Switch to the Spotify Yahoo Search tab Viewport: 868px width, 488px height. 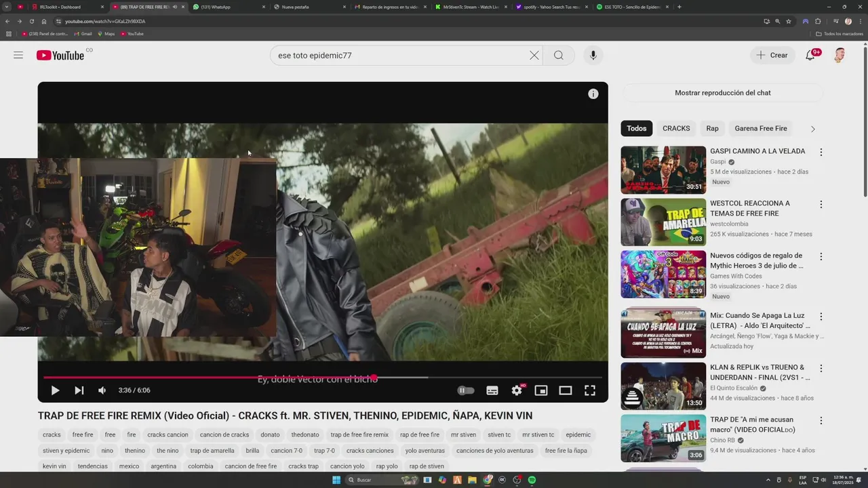551,7
